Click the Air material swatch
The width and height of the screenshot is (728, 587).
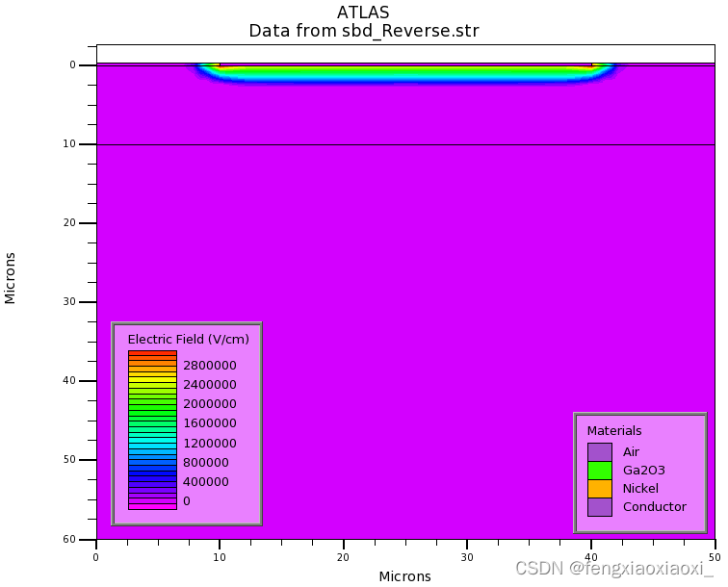600,452
